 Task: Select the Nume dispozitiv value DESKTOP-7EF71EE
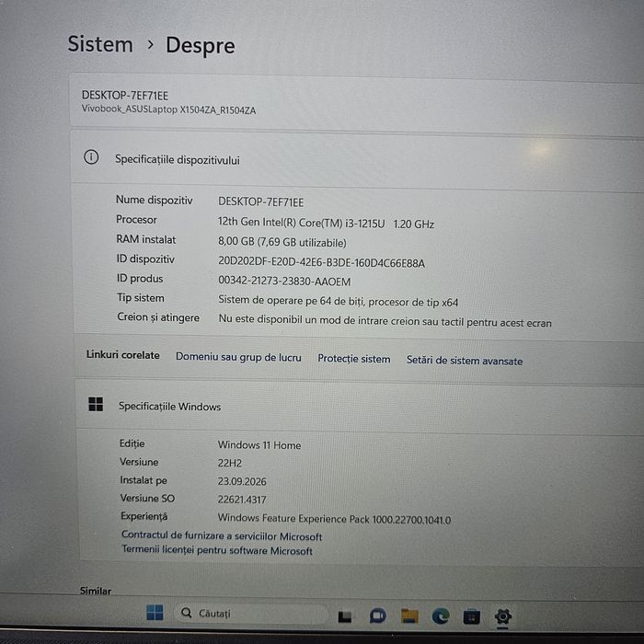260,202
